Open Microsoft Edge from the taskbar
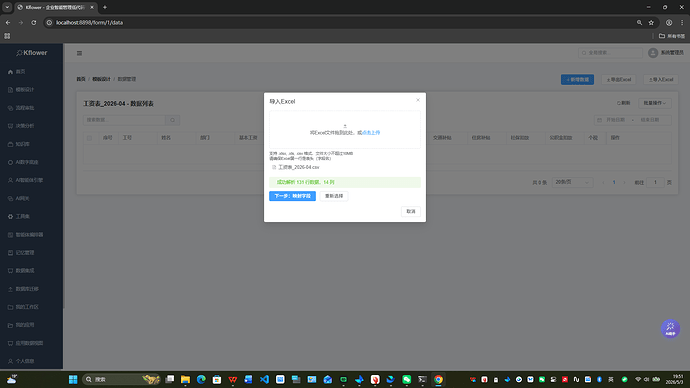This screenshot has height=388, width=690. pos(201,379)
